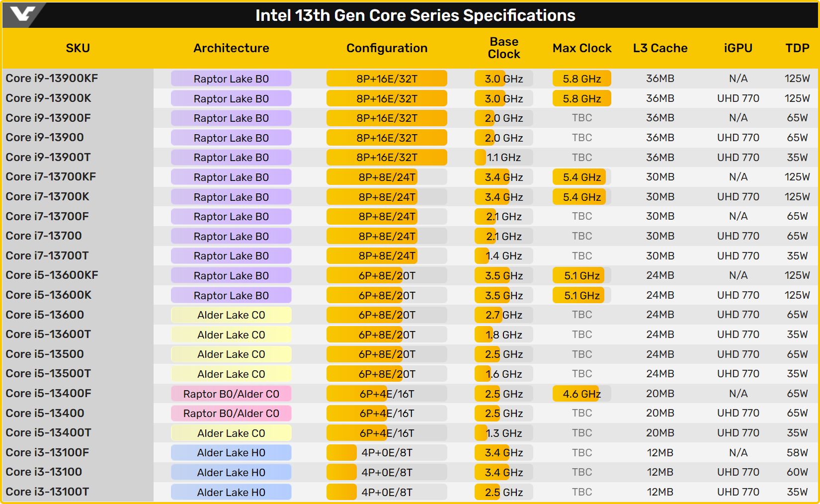Click the TDP column header
This screenshot has height=504, width=820.
point(797,48)
